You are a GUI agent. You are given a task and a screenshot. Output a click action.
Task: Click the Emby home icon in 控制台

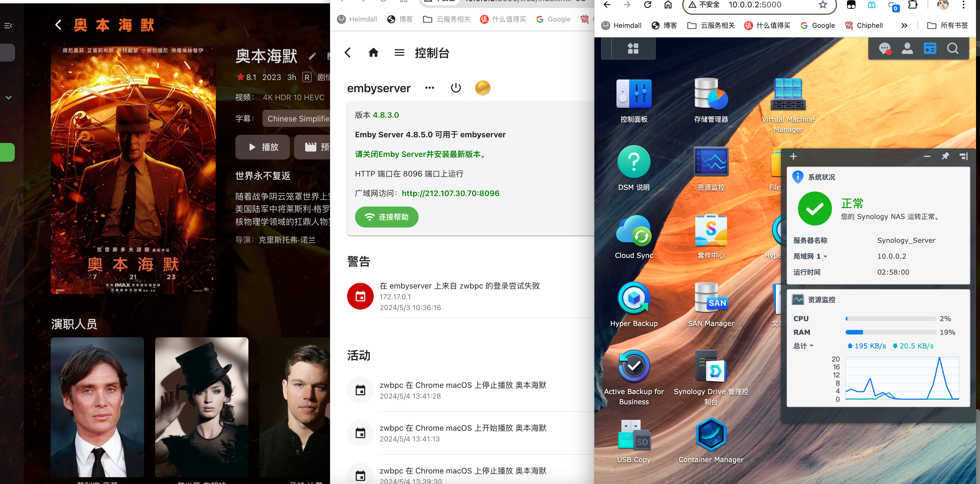tap(373, 52)
